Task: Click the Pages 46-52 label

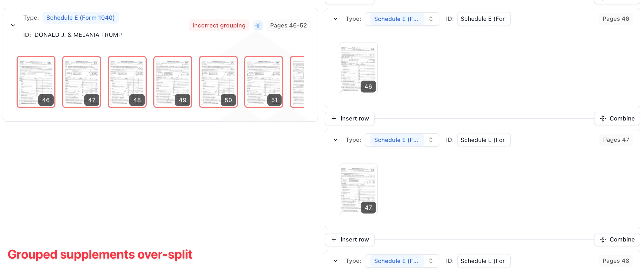Action: tap(289, 25)
